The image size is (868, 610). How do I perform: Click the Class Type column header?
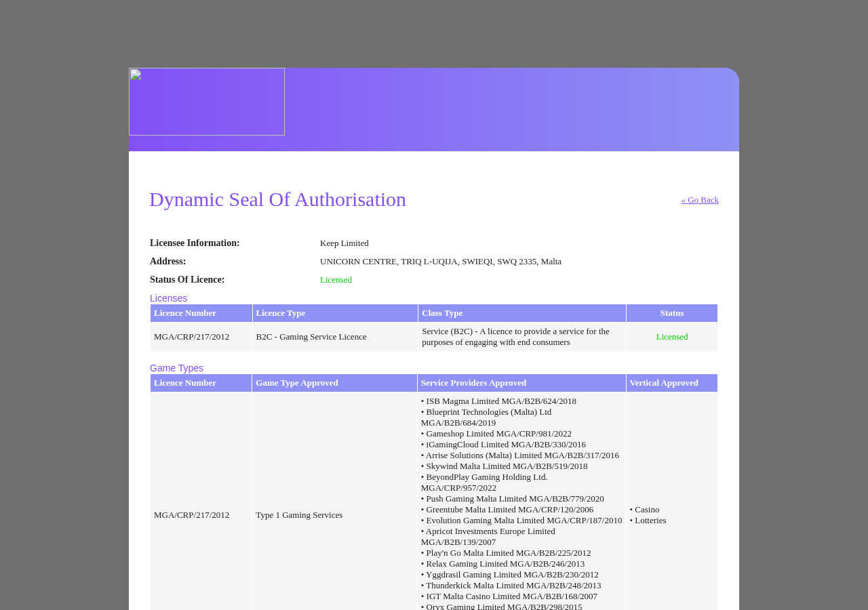click(522, 313)
